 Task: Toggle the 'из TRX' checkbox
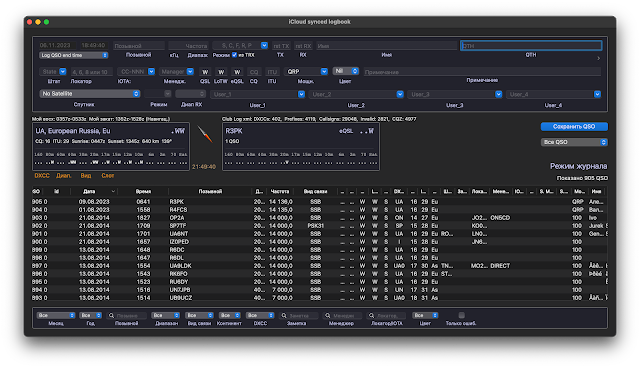[x=234, y=55]
